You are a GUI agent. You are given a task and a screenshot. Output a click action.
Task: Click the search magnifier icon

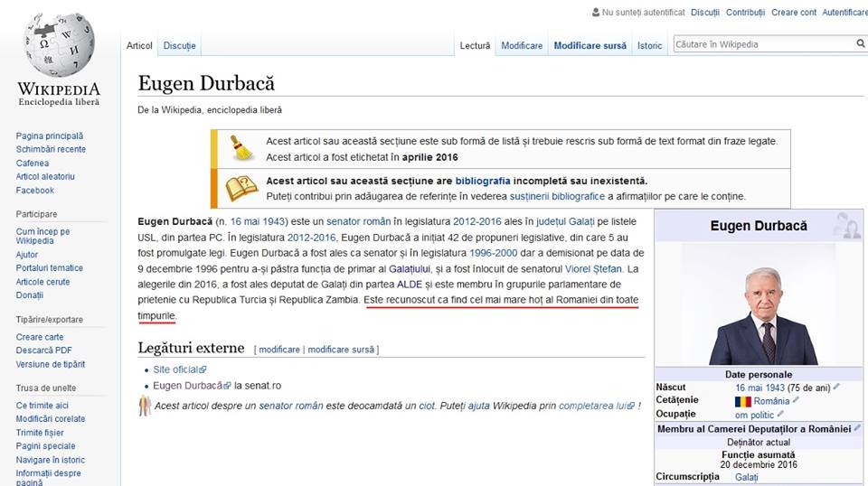[860, 43]
